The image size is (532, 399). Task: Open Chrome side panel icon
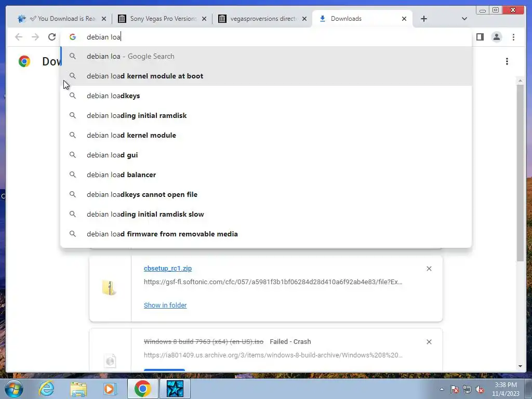(x=480, y=37)
